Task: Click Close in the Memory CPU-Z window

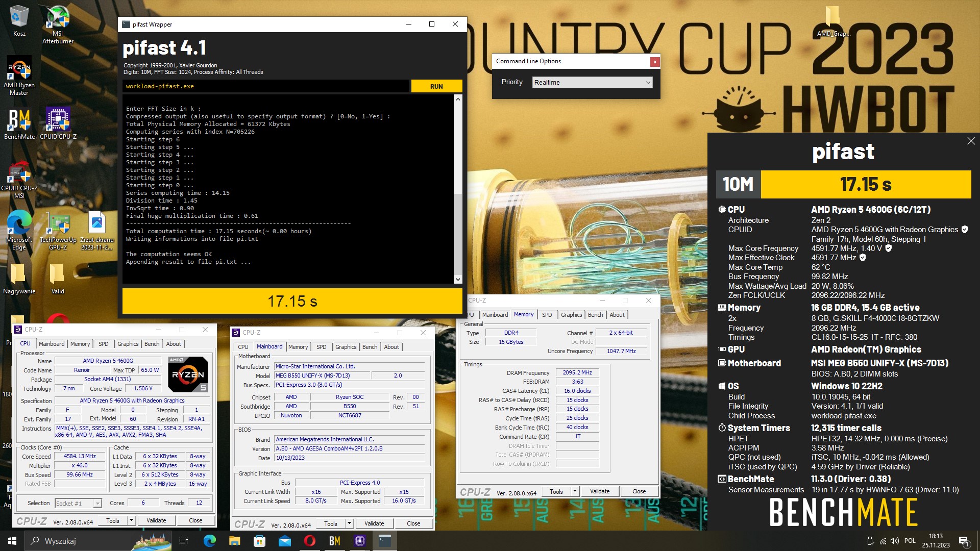Action: click(639, 491)
